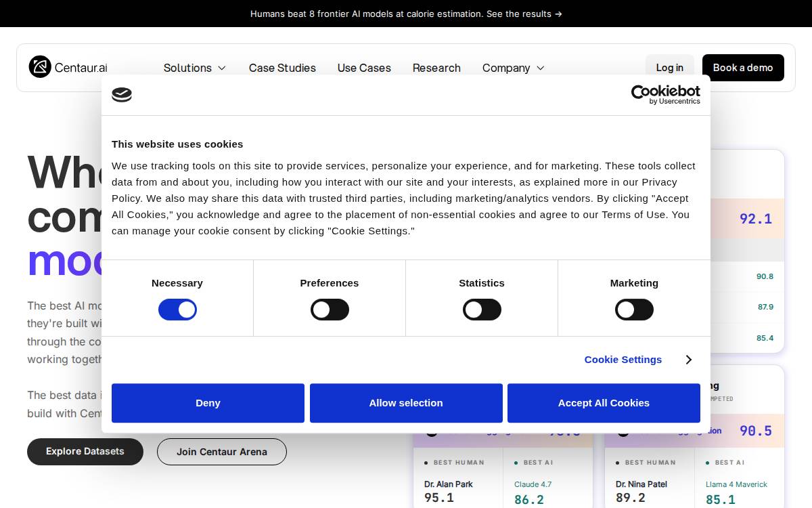812x508 pixels.
Task: Click the 92.1 score value
Action: [756, 219]
